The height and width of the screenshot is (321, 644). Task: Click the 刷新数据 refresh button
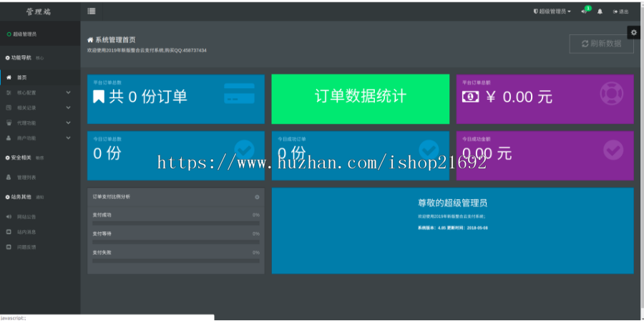pos(601,44)
